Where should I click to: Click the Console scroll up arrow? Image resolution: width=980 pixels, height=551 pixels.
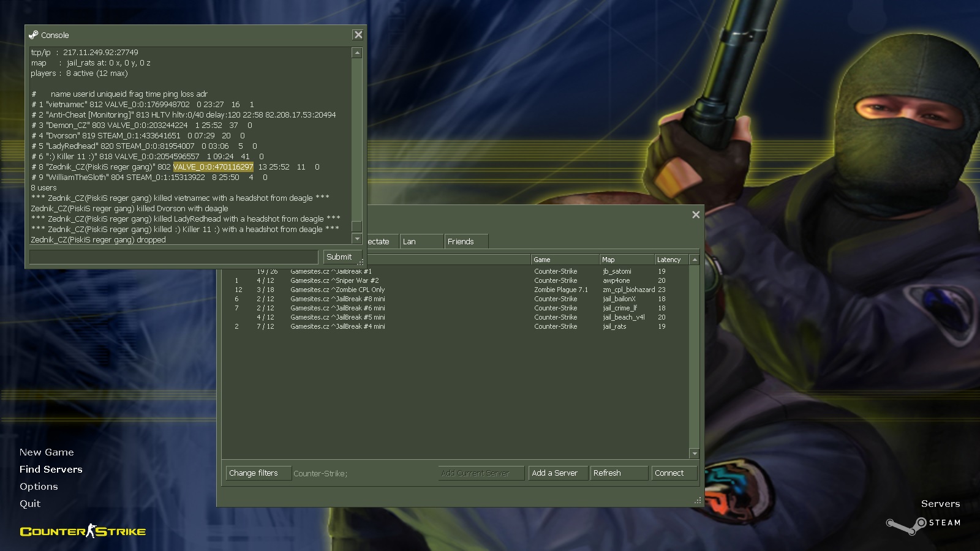(x=357, y=53)
